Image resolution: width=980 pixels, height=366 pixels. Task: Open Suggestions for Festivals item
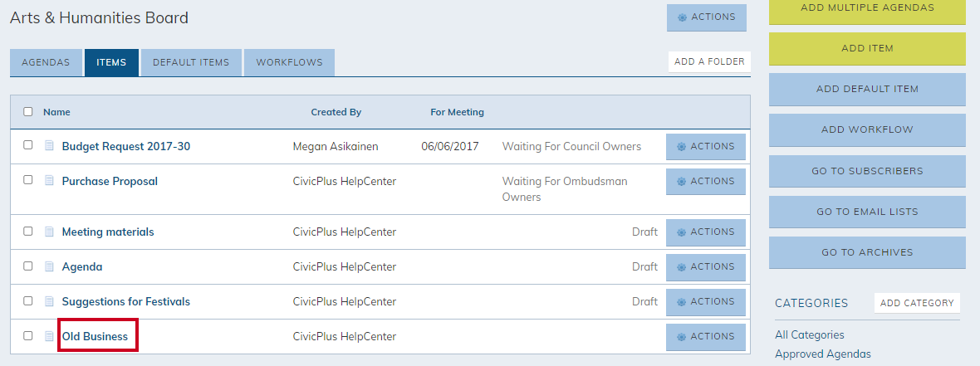pos(125,301)
